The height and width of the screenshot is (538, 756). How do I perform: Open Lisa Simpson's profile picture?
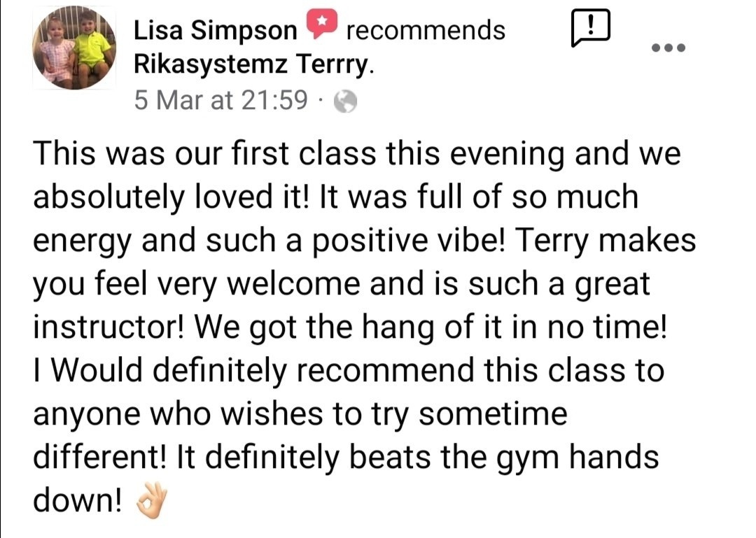(73, 48)
